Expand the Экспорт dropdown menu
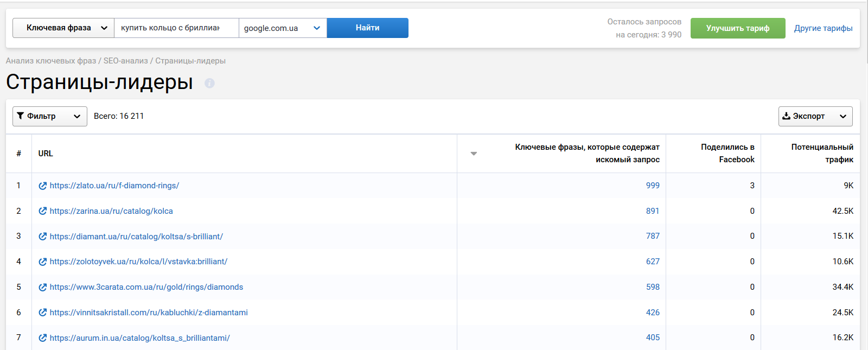The width and height of the screenshot is (868, 350). (x=815, y=116)
